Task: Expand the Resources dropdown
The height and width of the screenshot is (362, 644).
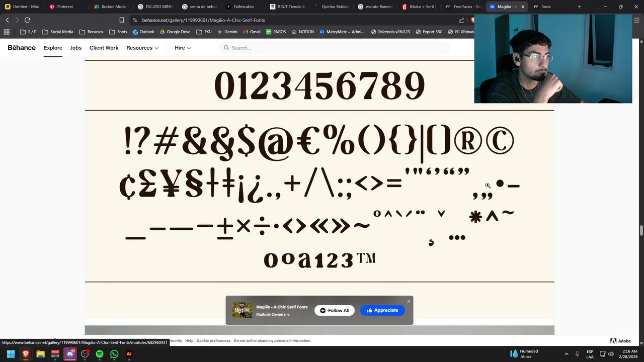Action: click(x=142, y=48)
